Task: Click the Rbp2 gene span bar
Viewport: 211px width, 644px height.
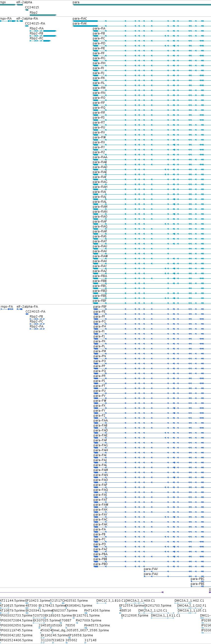Action: (x=43, y=15)
